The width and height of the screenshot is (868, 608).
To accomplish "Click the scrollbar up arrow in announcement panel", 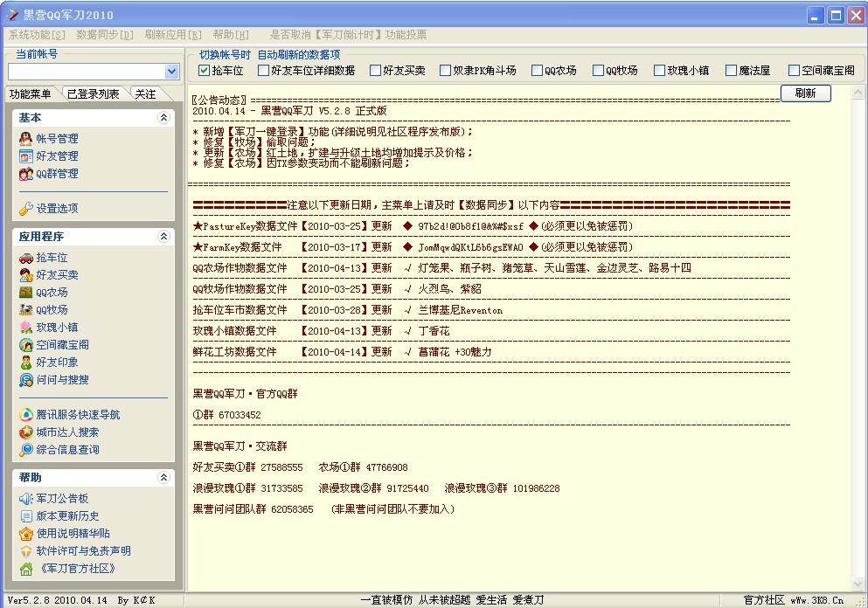I will (858, 92).
